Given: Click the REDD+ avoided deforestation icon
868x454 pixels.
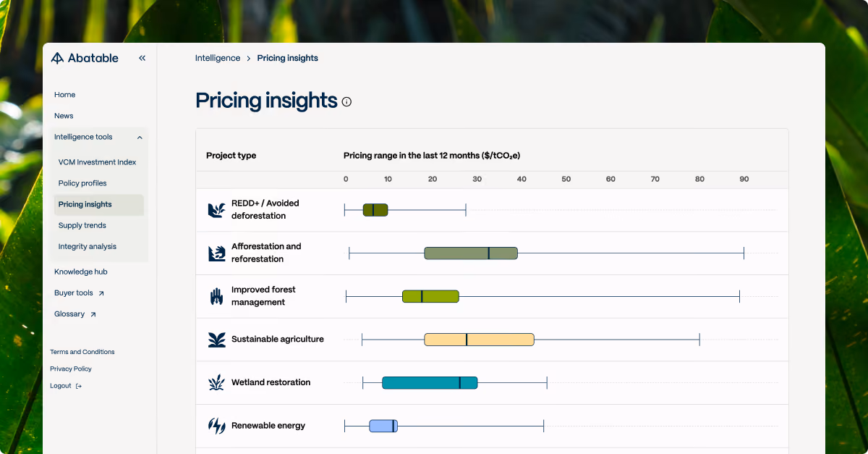Looking at the screenshot, I should coord(216,210).
